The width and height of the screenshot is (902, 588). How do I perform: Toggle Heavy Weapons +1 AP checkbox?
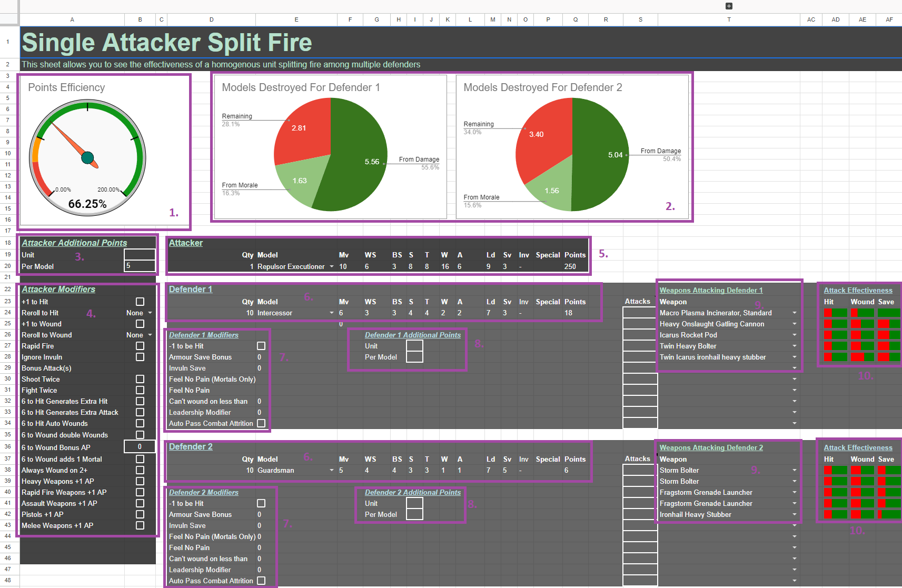pyautogui.click(x=140, y=481)
